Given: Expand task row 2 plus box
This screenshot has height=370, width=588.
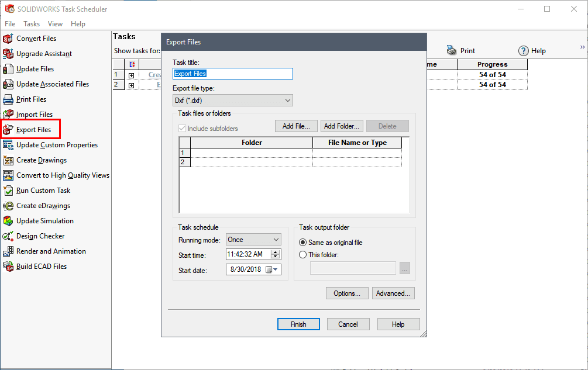Looking at the screenshot, I should pyautogui.click(x=131, y=85).
